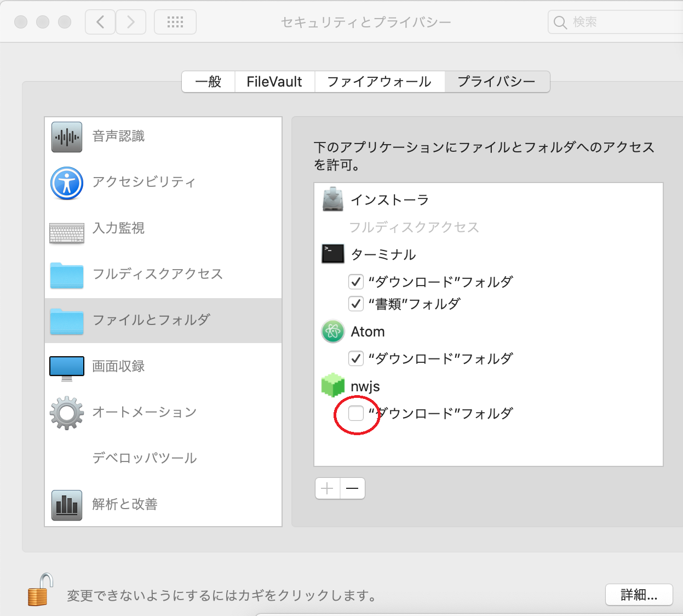Image resolution: width=683 pixels, height=616 pixels.
Task: Select the アクセシビリティ icon in sidebar
Action: [x=67, y=183]
